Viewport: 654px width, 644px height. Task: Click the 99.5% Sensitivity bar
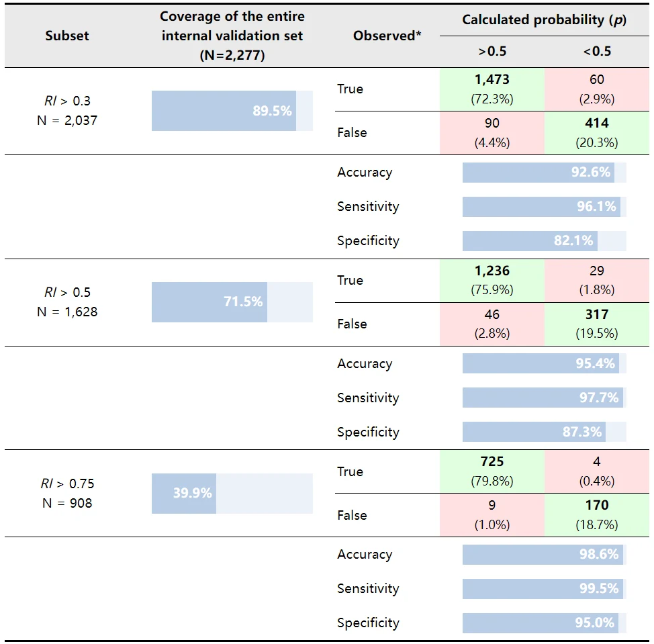click(545, 588)
